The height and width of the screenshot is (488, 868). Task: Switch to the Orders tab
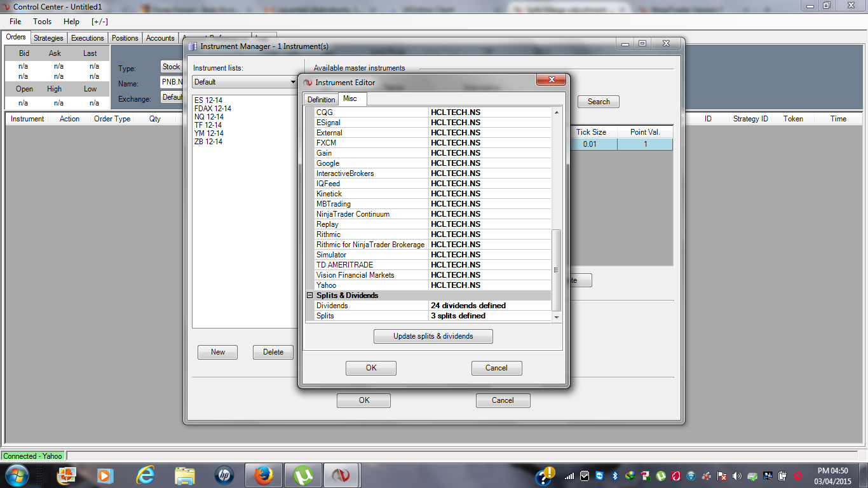pyautogui.click(x=16, y=37)
